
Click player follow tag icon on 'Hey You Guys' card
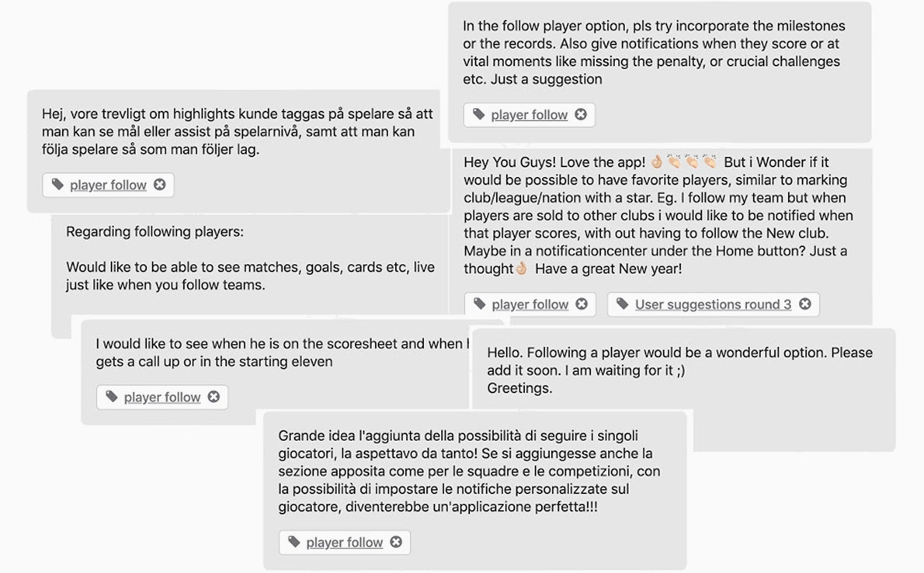coord(479,304)
